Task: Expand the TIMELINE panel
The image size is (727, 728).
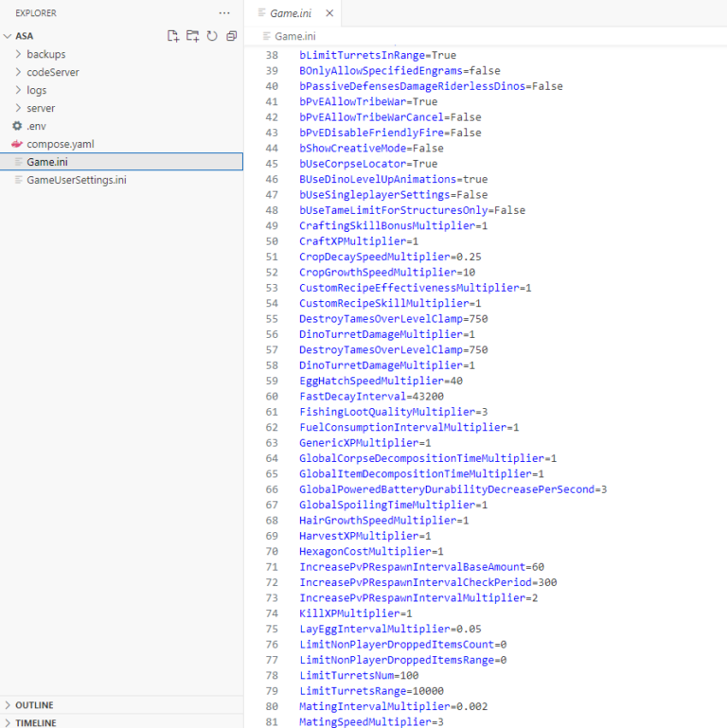Action: click(x=35, y=722)
